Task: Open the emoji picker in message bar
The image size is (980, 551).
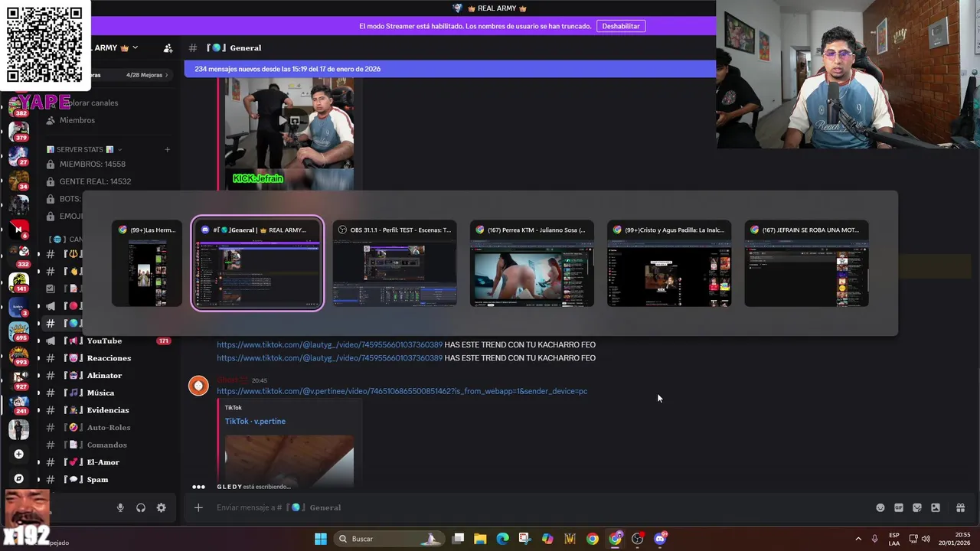Action: [880, 507]
